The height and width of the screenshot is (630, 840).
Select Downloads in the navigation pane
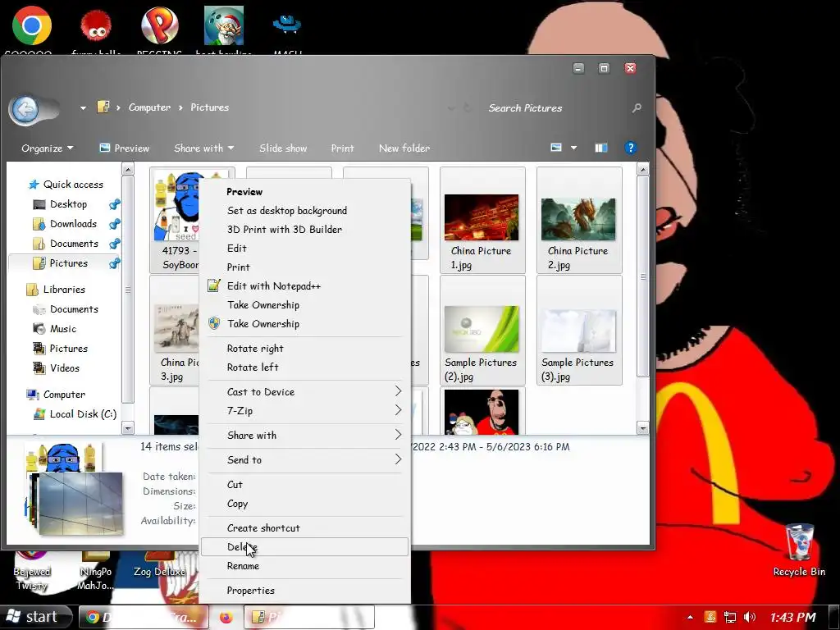tap(73, 224)
